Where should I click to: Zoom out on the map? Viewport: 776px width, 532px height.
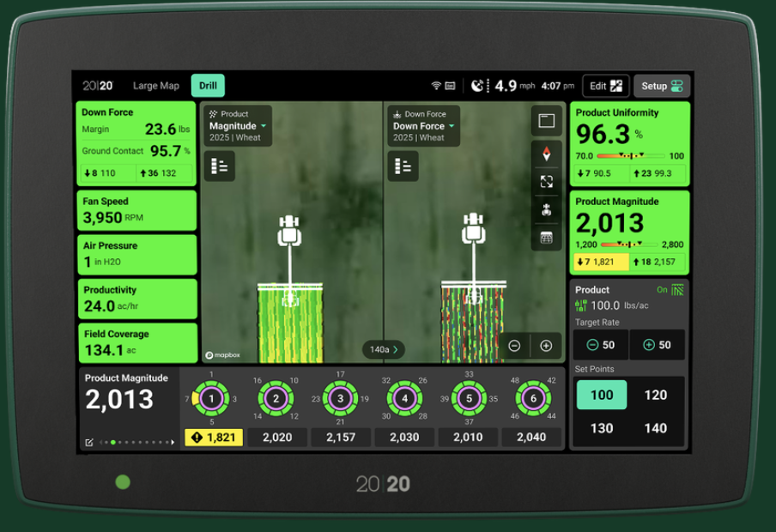[515, 346]
